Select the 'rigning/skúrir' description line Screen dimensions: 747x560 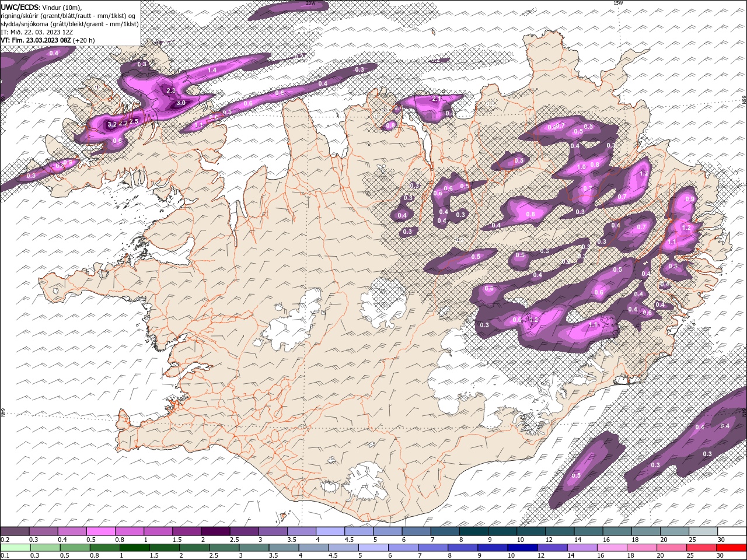68,16
